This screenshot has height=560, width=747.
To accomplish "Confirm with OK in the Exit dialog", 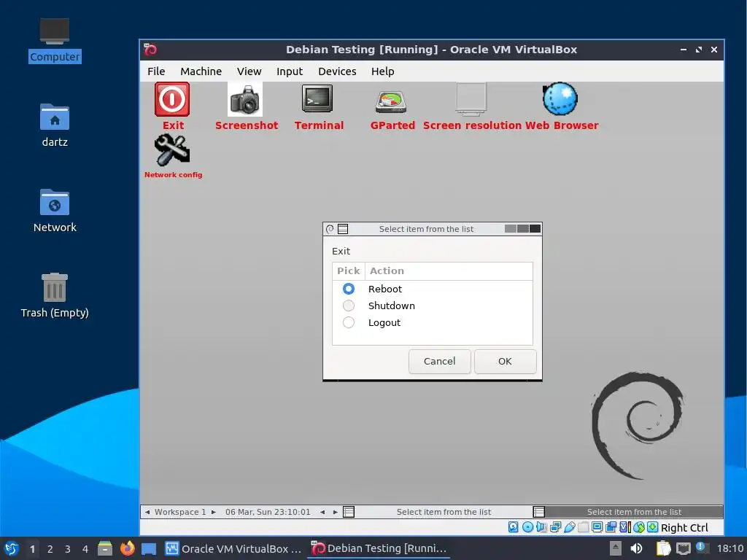I will (x=505, y=362).
